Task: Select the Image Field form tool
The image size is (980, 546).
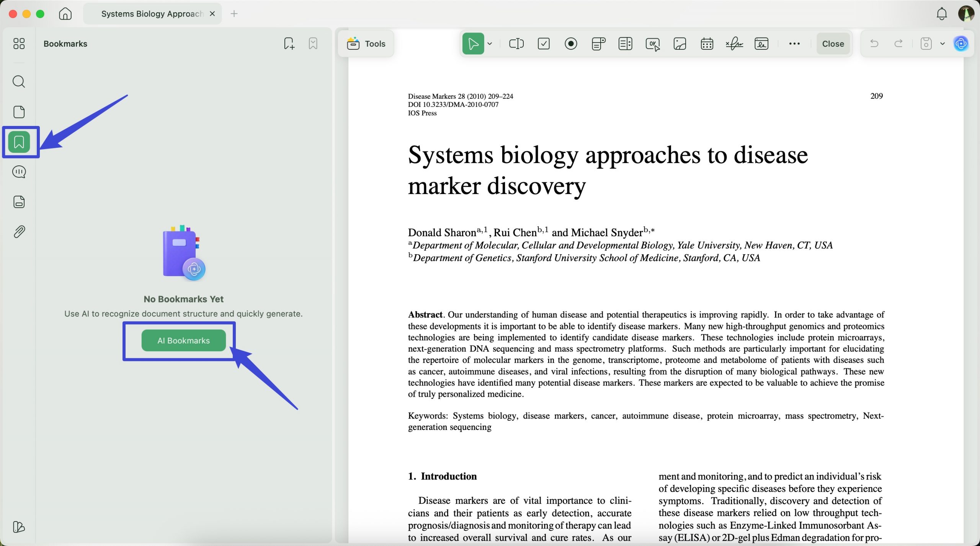Action: 679,44
